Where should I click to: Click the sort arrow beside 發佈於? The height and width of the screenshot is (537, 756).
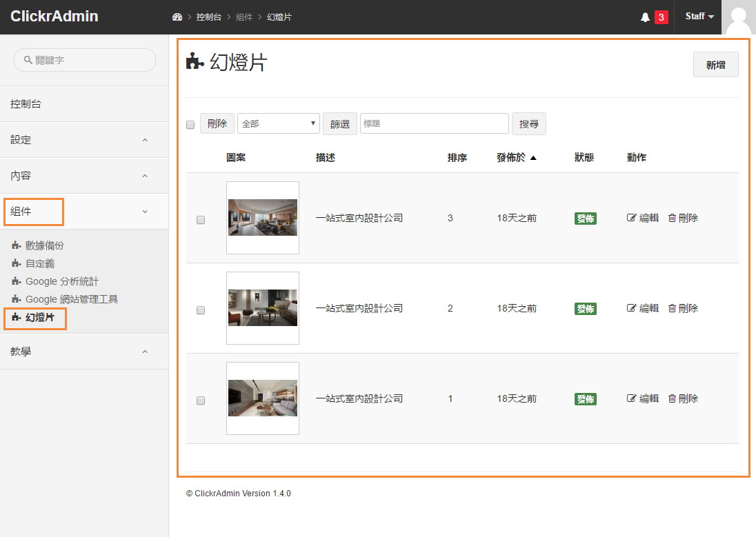click(533, 158)
